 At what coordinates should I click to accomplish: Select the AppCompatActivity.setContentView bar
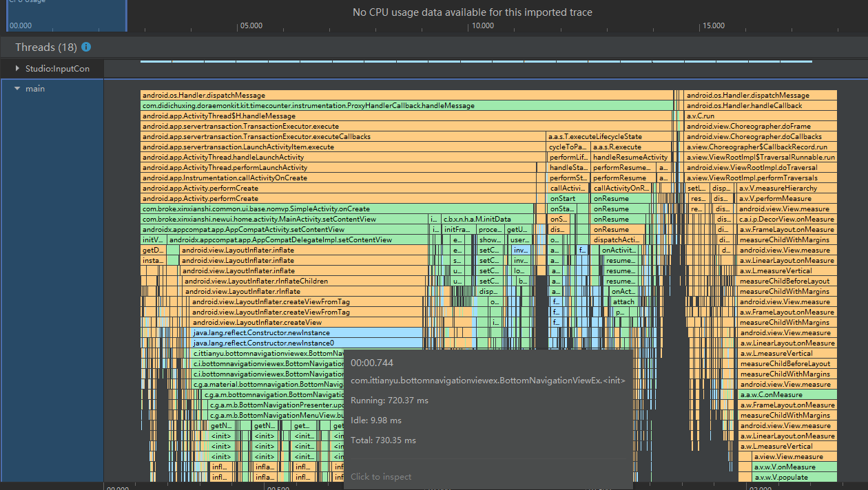tap(284, 230)
